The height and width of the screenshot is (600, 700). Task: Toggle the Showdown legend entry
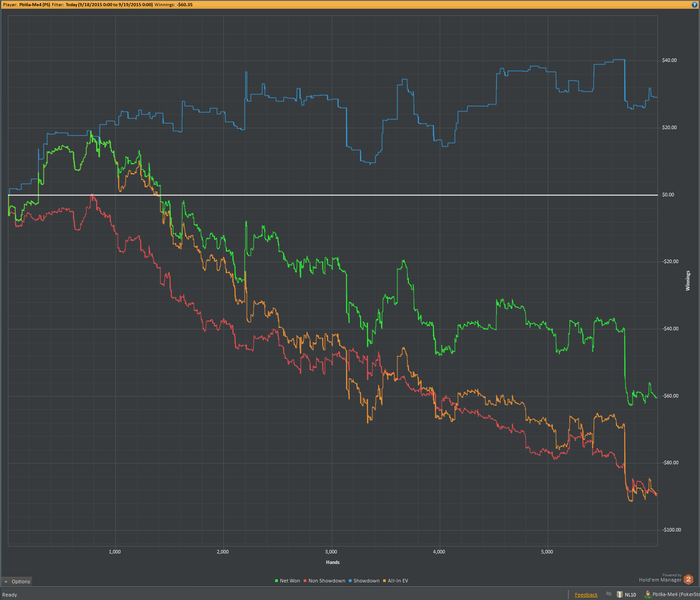(x=364, y=581)
